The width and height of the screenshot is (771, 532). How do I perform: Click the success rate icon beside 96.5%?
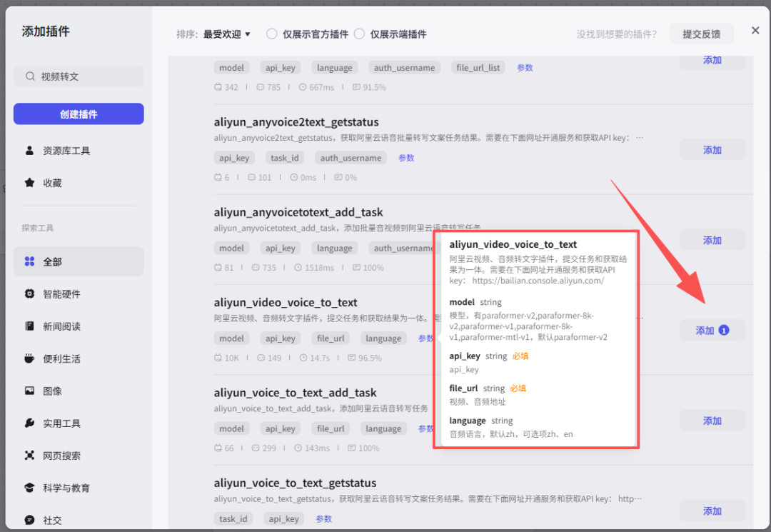click(351, 358)
